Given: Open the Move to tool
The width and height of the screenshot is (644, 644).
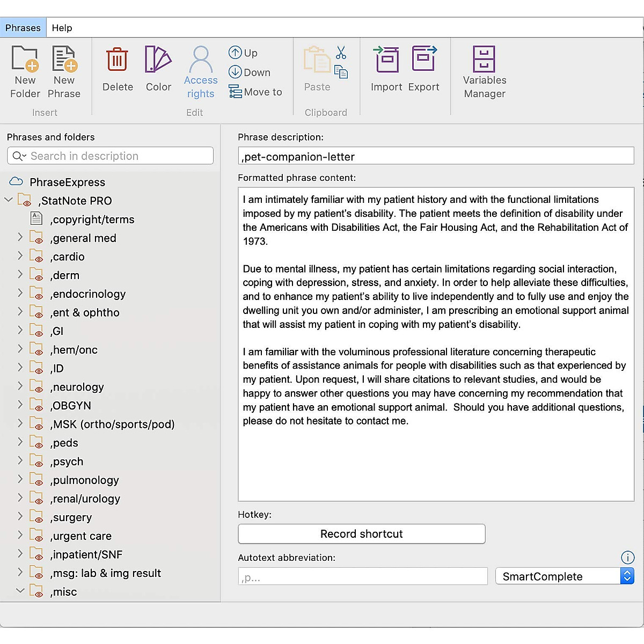Looking at the screenshot, I should pos(257,91).
